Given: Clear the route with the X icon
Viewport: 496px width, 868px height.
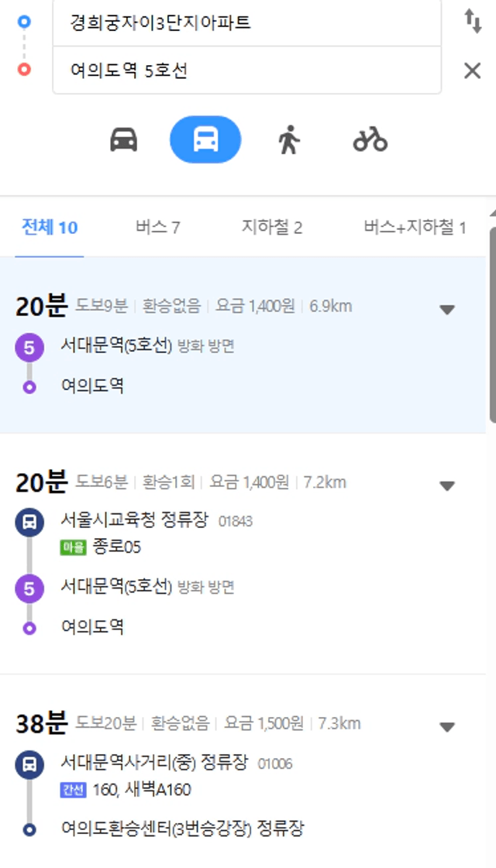Looking at the screenshot, I should (x=472, y=70).
